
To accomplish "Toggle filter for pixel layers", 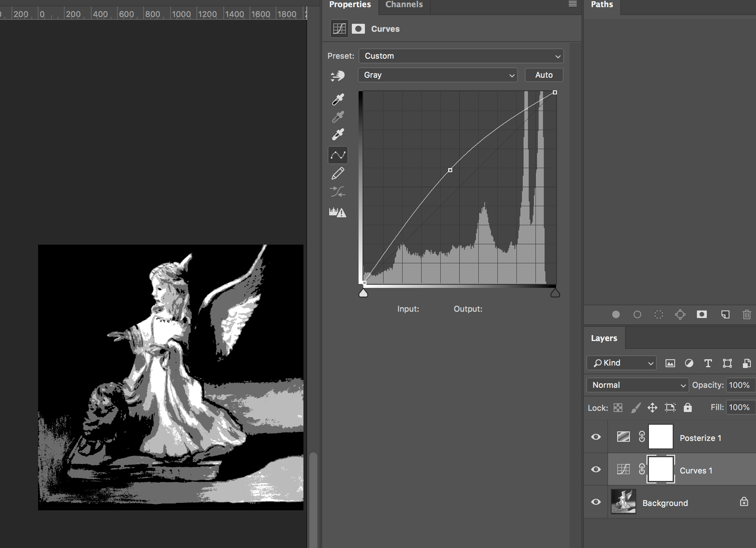I will 670,363.
